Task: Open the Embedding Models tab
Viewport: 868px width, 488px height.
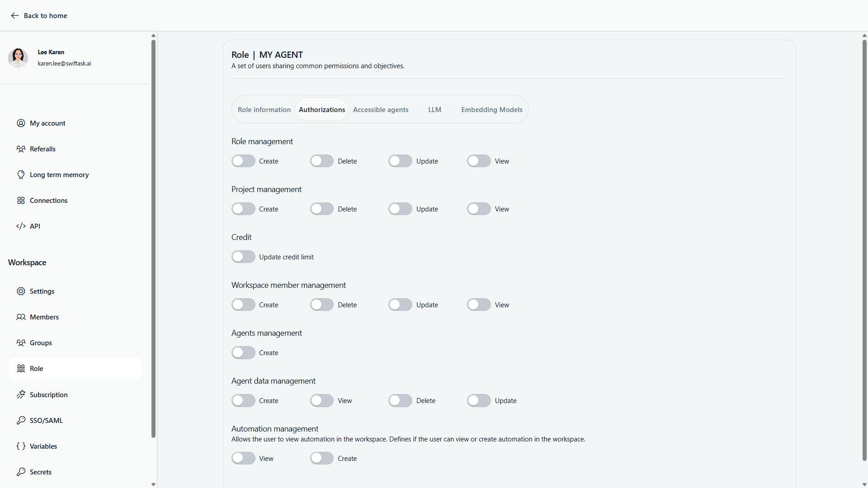Action: pyautogui.click(x=491, y=109)
